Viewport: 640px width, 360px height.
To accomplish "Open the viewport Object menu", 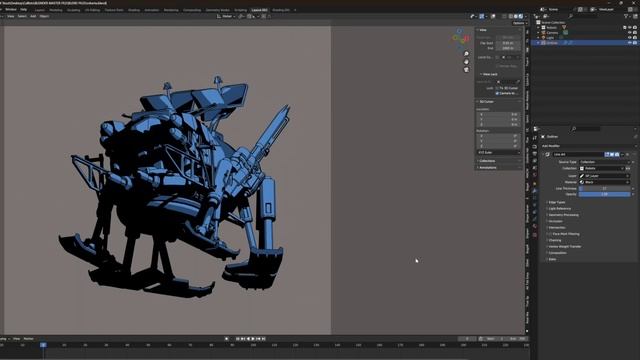I will point(44,16).
